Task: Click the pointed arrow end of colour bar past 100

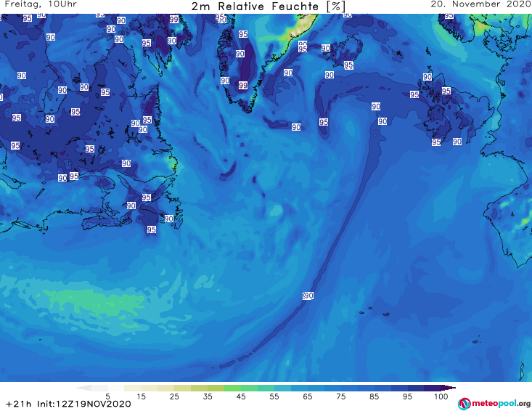Action: pos(449,388)
